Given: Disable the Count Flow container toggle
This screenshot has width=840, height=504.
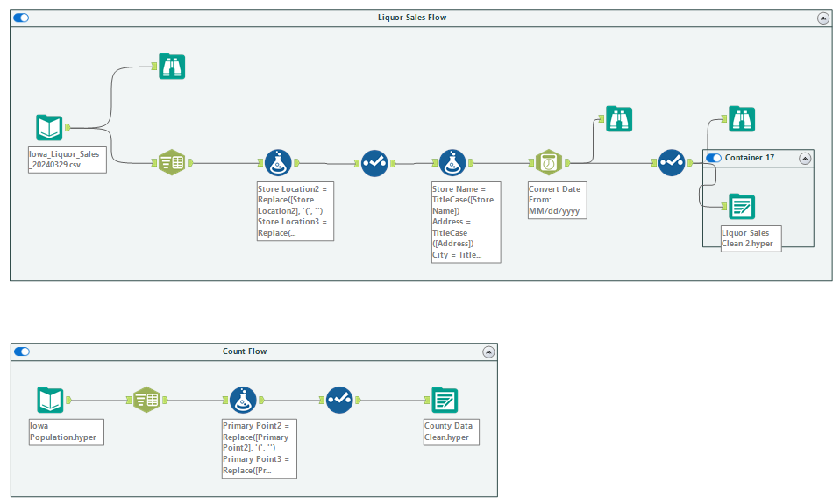Looking at the screenshot, I should [22, 351].
